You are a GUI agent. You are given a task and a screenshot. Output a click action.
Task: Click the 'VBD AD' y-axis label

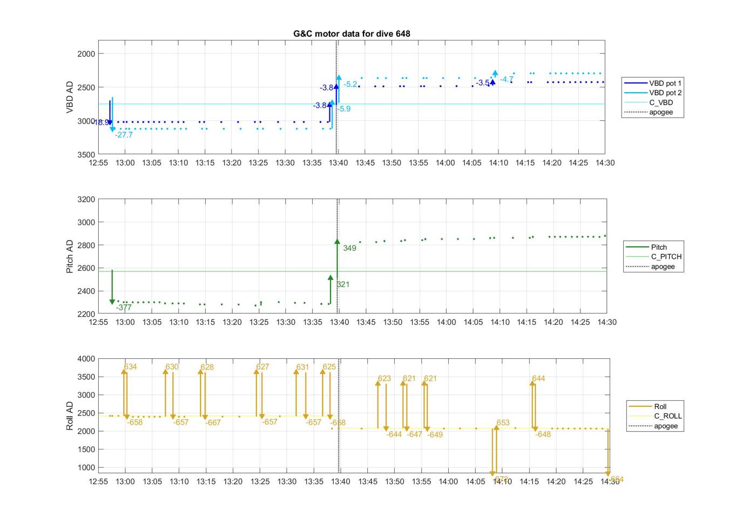tap(70, 97)
